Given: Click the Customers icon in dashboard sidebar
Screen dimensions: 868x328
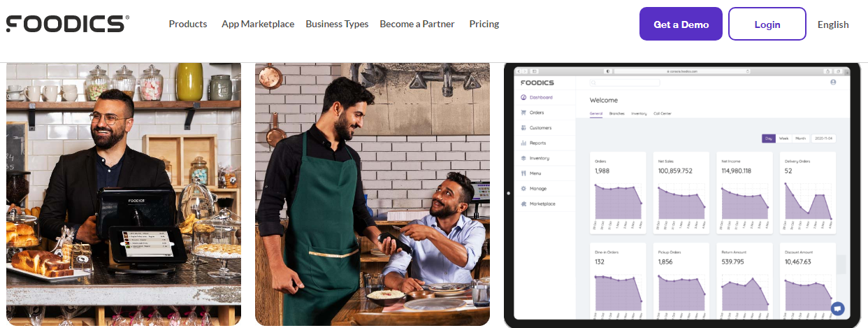Looking at the screenshot, I should [x=523, y=128].
